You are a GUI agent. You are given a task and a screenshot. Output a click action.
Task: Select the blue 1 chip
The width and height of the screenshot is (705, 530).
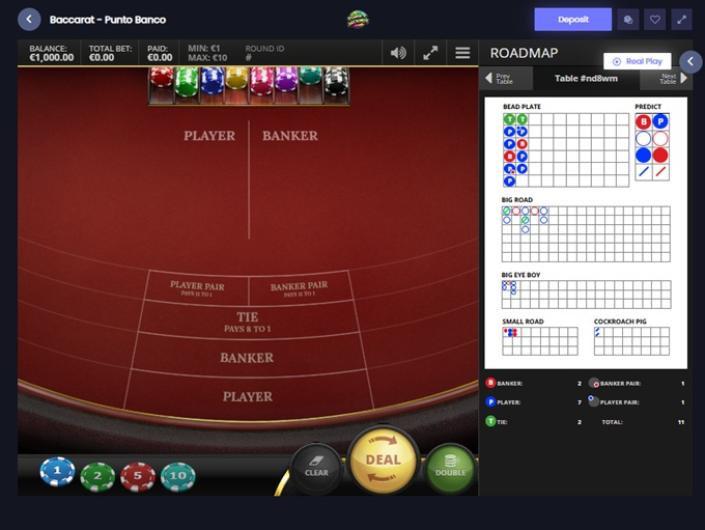tap(57, 471)
